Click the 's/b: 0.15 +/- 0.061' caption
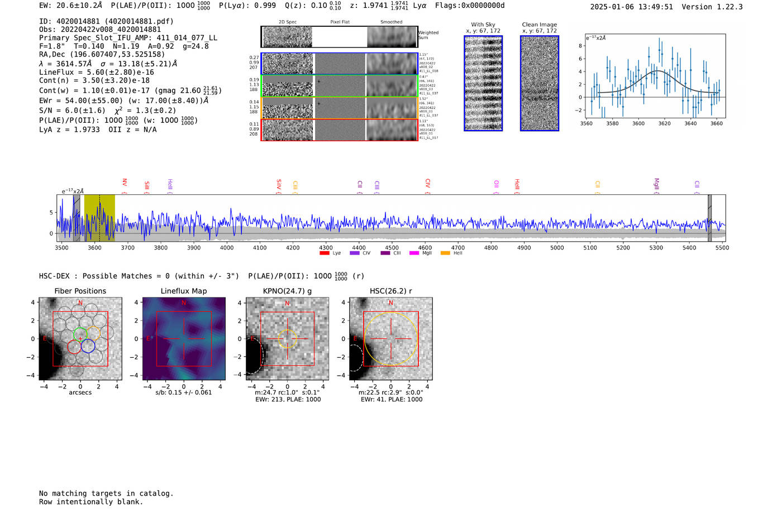The image size is (782, 532). (x=184, y=392)
